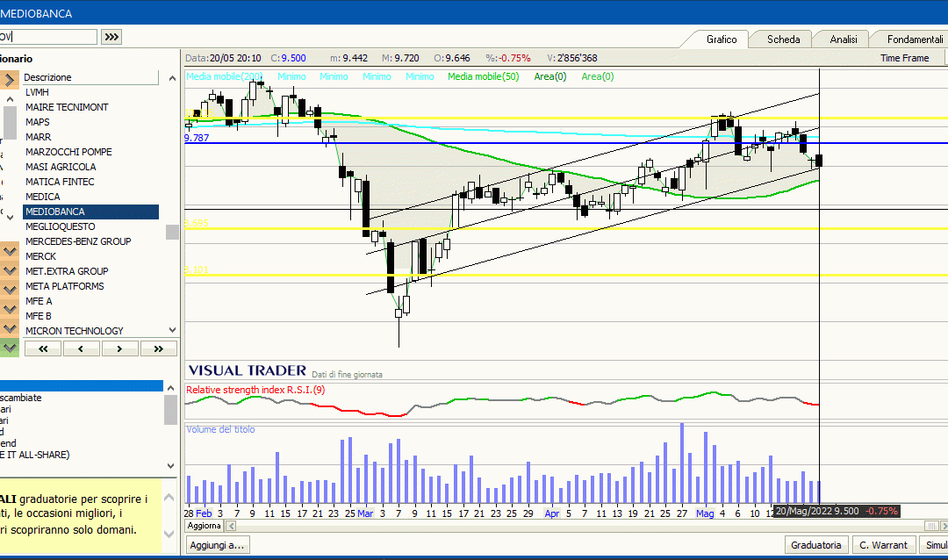This screenshot has width=948, height=560.
Task: Click up arrow of the stock list scrollbar
Action: coord(172,78)
